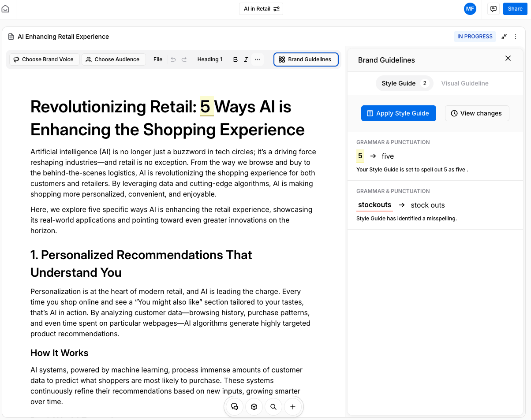Open the chat bubbles icon in bottom toolbar

click(x=235, y=407)
